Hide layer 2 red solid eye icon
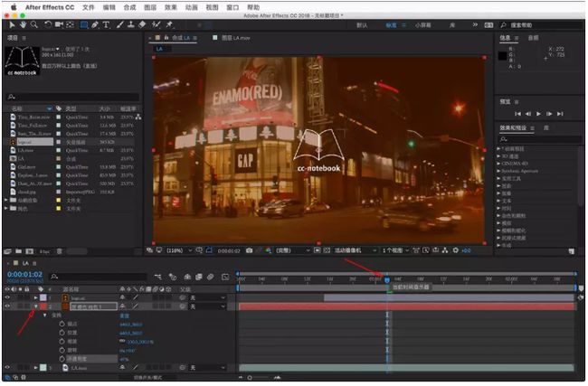 [7, 306]
